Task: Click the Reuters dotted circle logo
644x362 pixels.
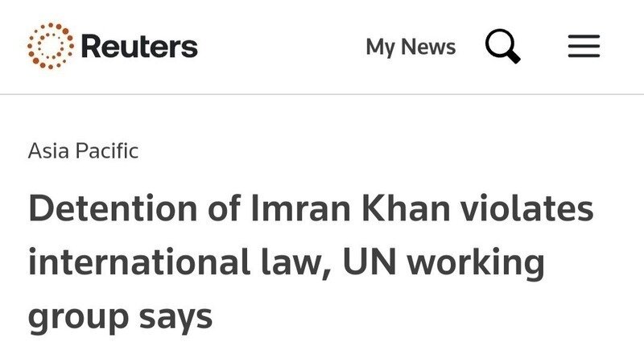Action: [x=51, y=46]
